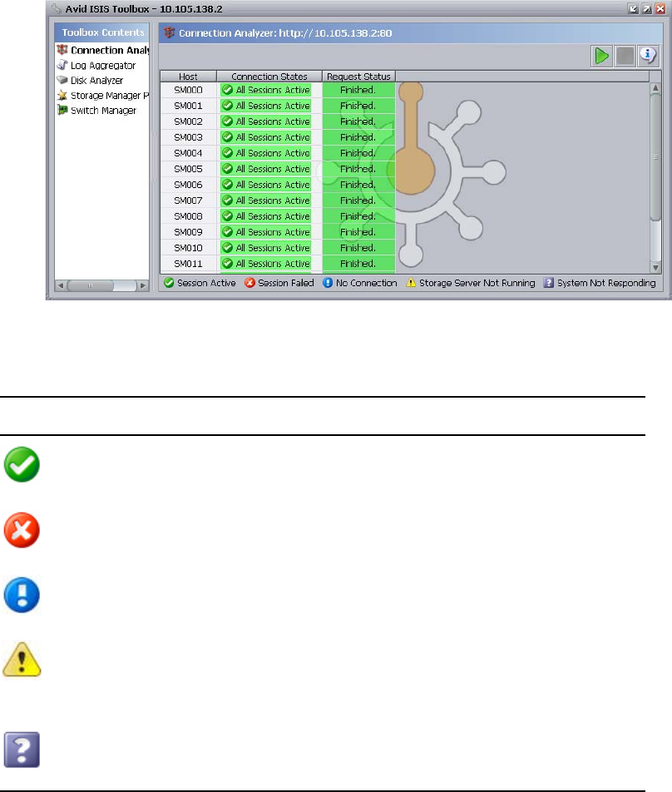Click the table scrollbar down arrow

(655, 268)
